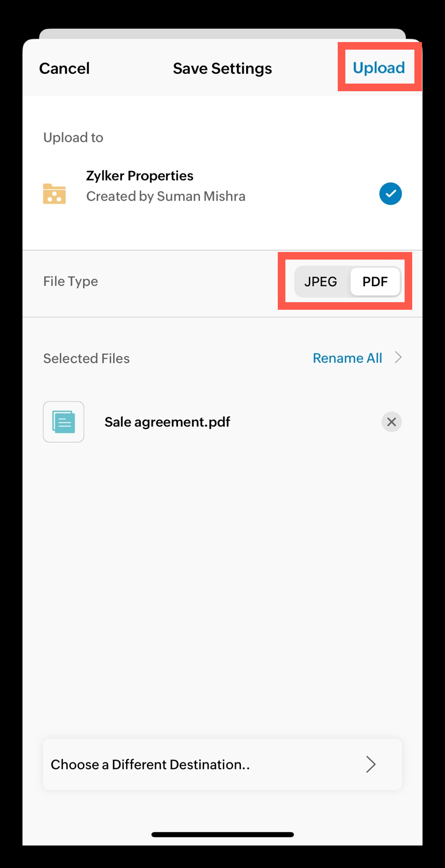Remove Sale agreement.pdf with the X icon
Image resolution: width=445 pixels, height=868 pixels.
pos(391,422)
